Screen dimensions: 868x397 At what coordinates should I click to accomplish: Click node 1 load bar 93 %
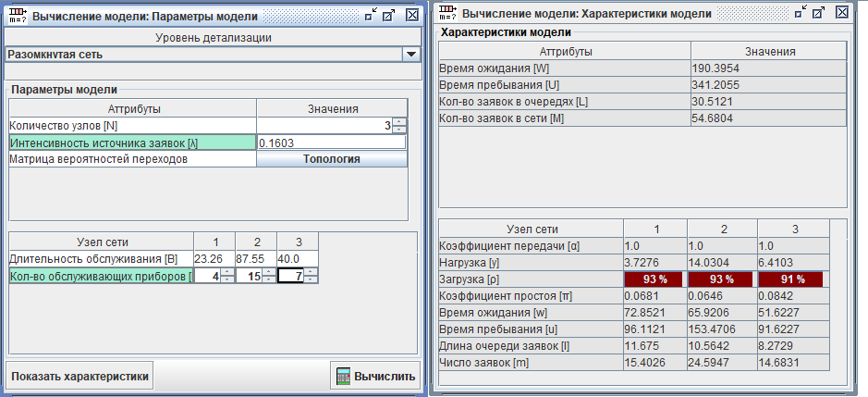point(655,279)
